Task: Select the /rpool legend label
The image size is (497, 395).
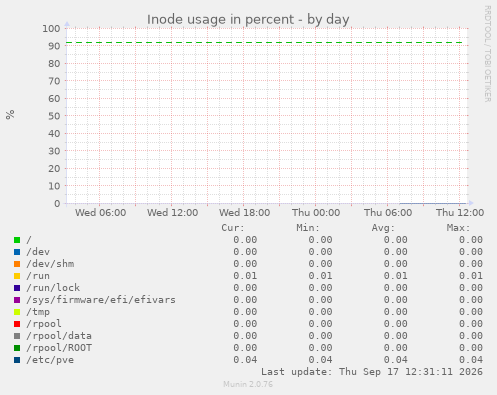Action: pyautogui.click(x=44, y=324)
